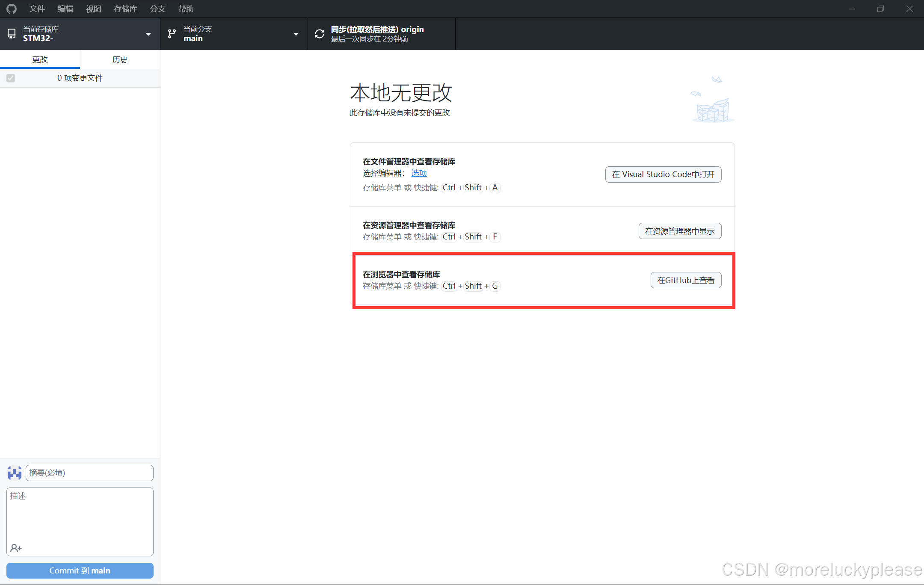Click the current repository icon

coord(12,34)
